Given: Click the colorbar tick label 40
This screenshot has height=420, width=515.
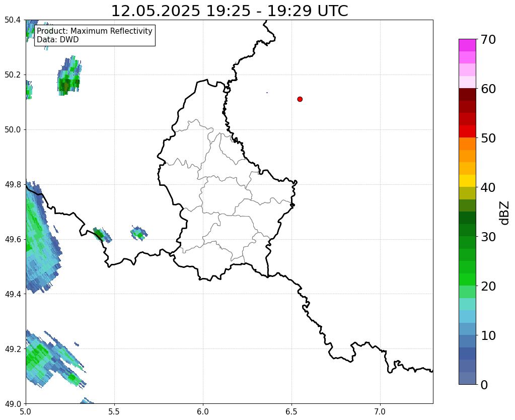Looking at the screenshot, I should click(488, 187).
